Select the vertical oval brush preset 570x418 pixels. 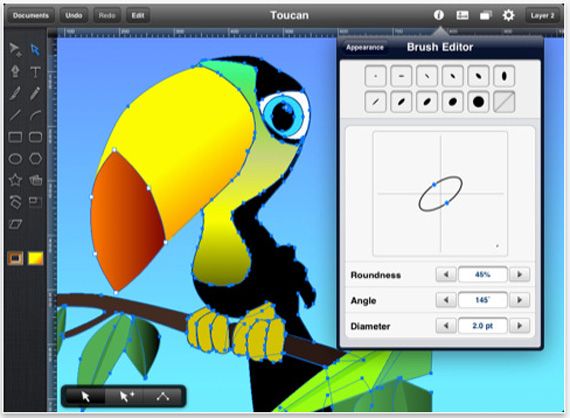coord(504,76)
